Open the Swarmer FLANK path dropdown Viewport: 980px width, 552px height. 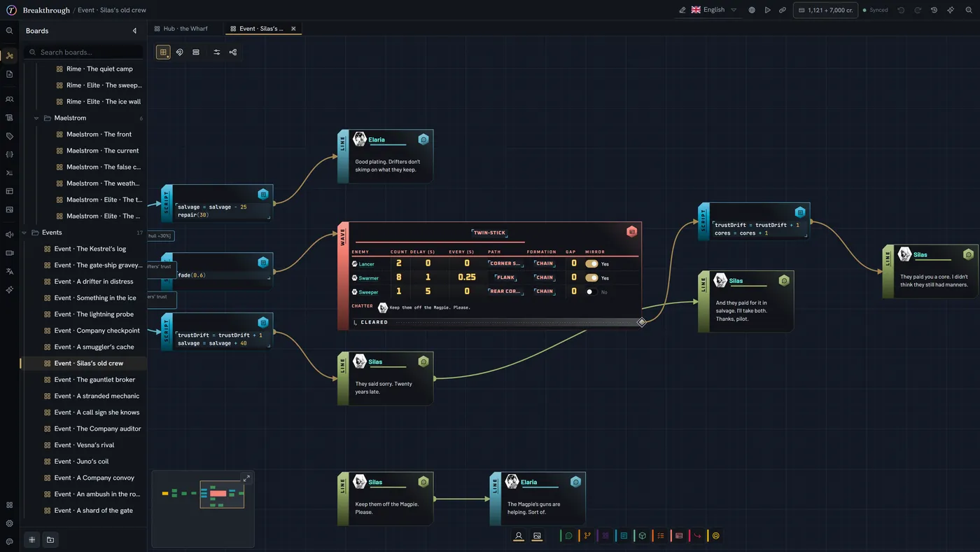[505, 278]
